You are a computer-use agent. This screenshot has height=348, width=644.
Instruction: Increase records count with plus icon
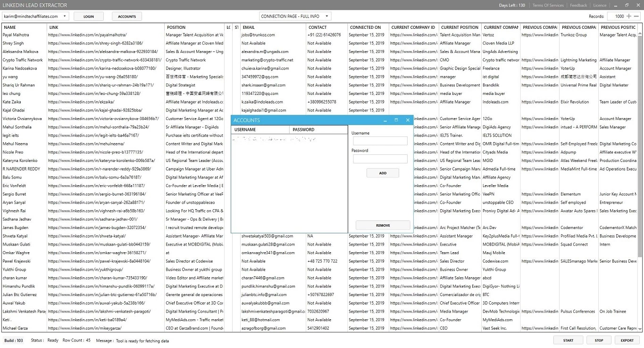click(629, 16)
